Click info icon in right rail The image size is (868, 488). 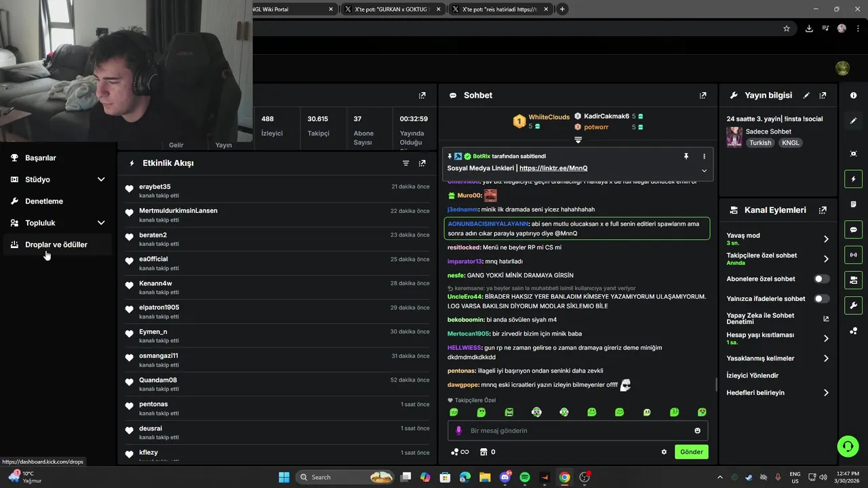tap(853, 96)
